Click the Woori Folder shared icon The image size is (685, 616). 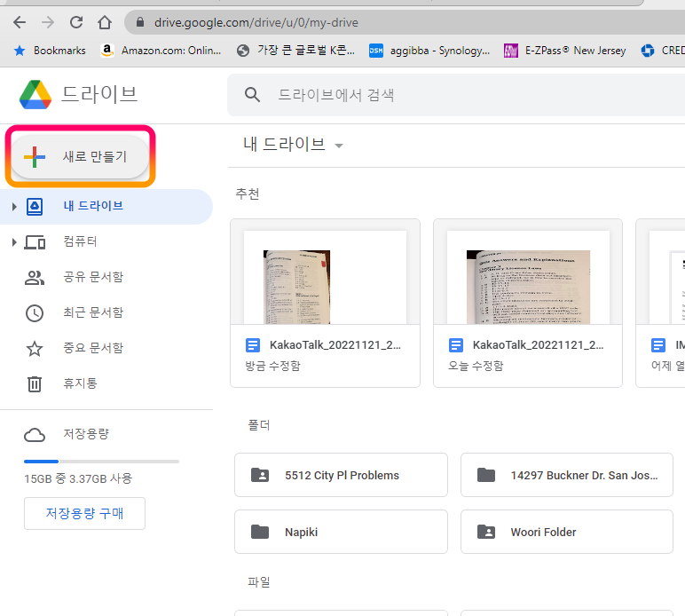486,532
